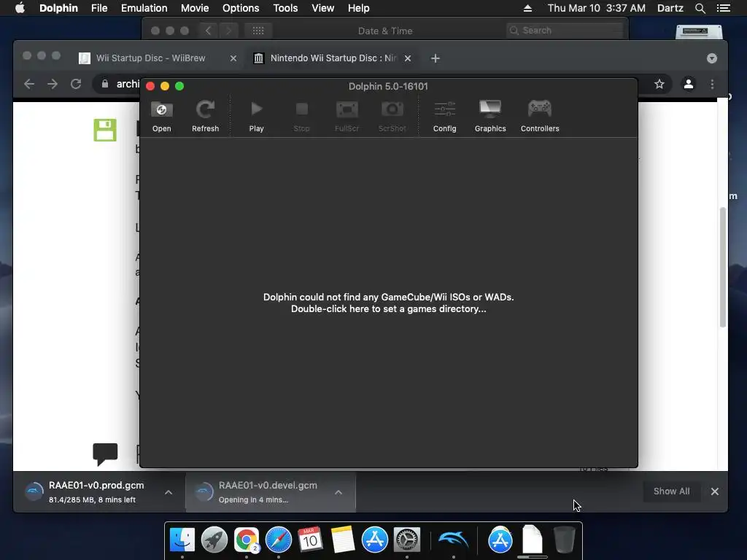Reload the Chrome page
Image resolution: width=747 pixels, height=560 pixels.
76,85
